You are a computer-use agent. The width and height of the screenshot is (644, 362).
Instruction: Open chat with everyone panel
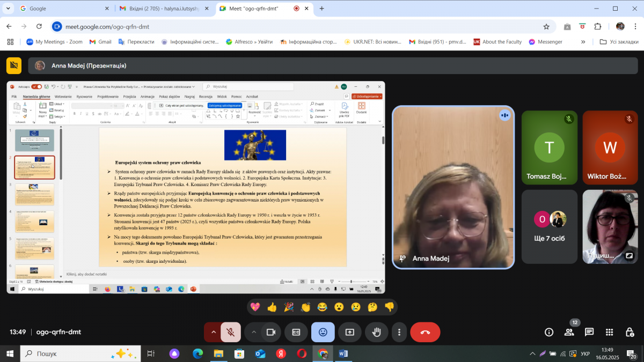[589, 332]
